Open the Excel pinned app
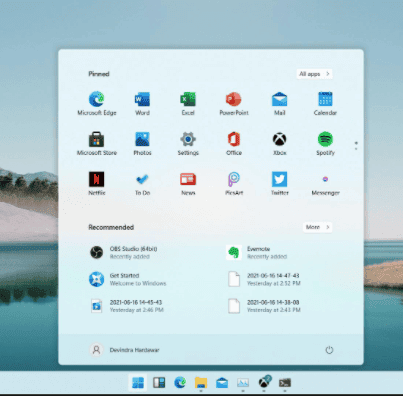 pos(188,103)
